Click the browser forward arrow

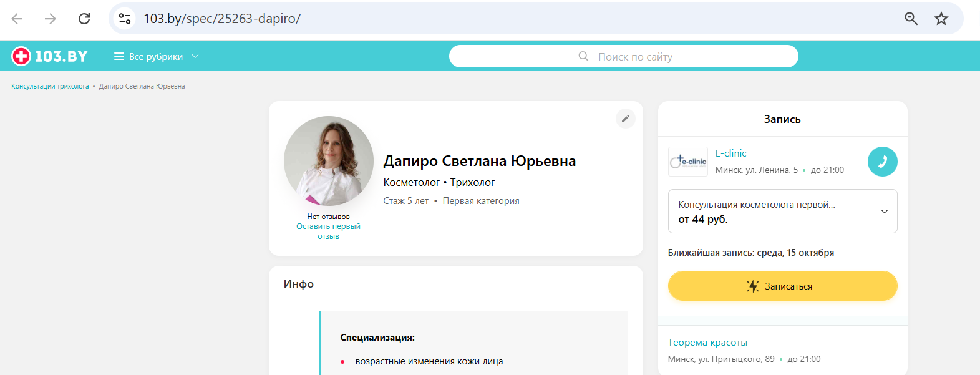(x=51, y=19)
